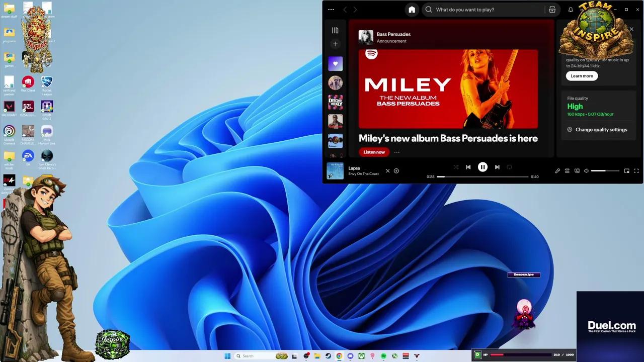Open the Bass Persuades announcement title
Screen dimensions: 644x362
[x=393, y=34]
